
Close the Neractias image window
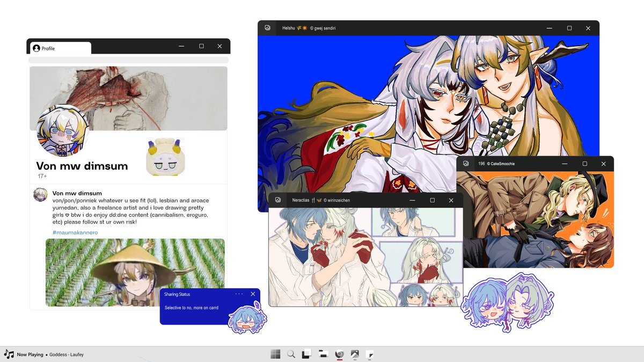451,200
